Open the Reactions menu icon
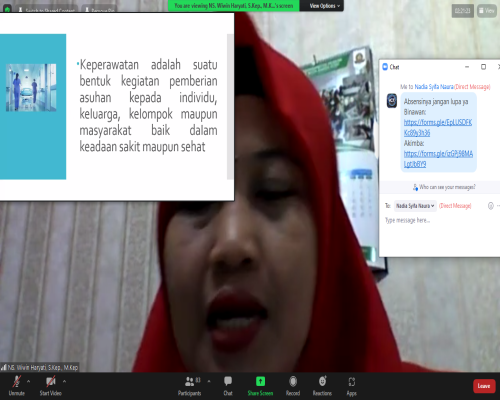The image size is (500, 400). point(322,381)
